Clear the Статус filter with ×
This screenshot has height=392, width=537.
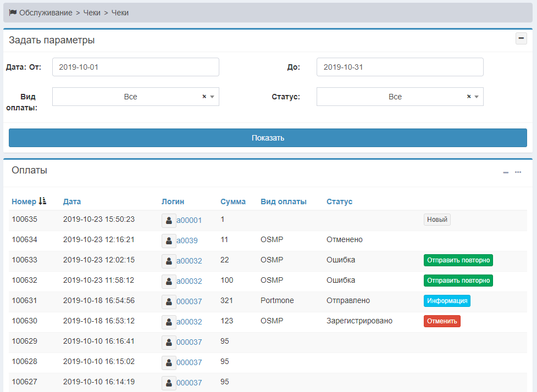click(469, 97)
